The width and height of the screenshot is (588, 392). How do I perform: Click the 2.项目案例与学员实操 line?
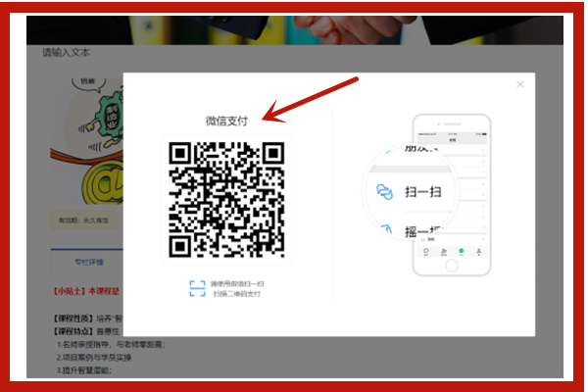coord(94,357)
